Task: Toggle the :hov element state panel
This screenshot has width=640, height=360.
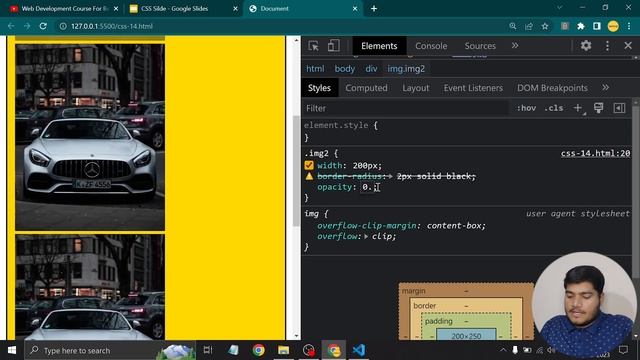Action: pos(526,108)
